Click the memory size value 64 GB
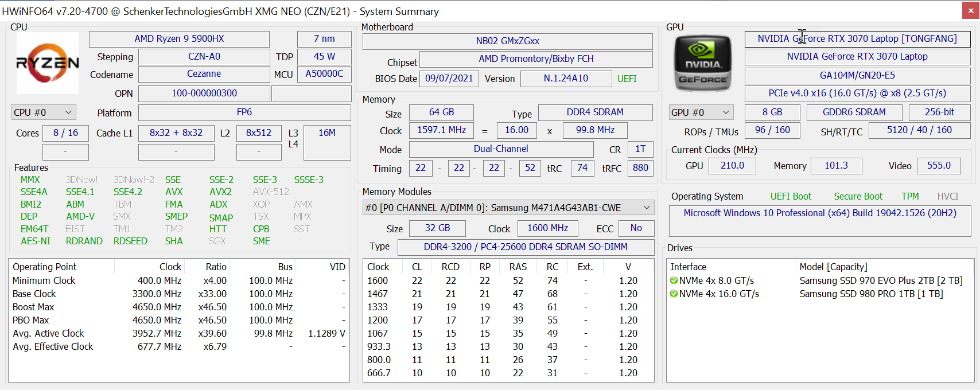 (441, 112)
